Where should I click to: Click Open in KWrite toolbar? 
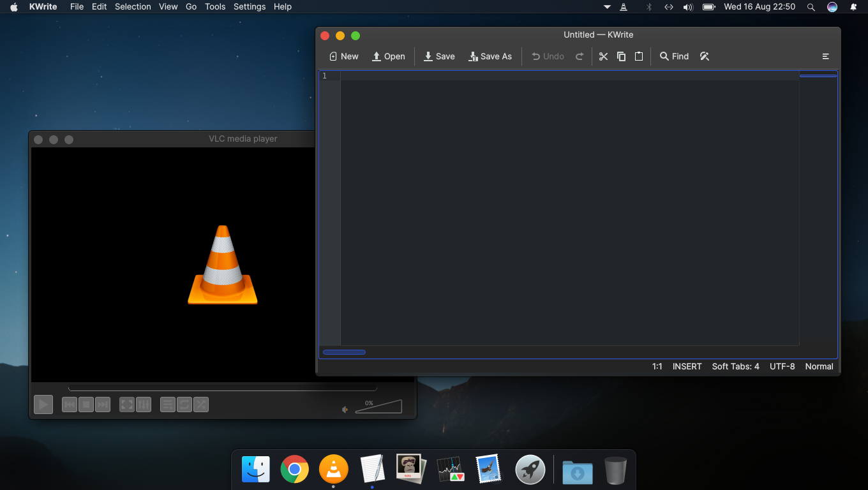tap(389, 56)
